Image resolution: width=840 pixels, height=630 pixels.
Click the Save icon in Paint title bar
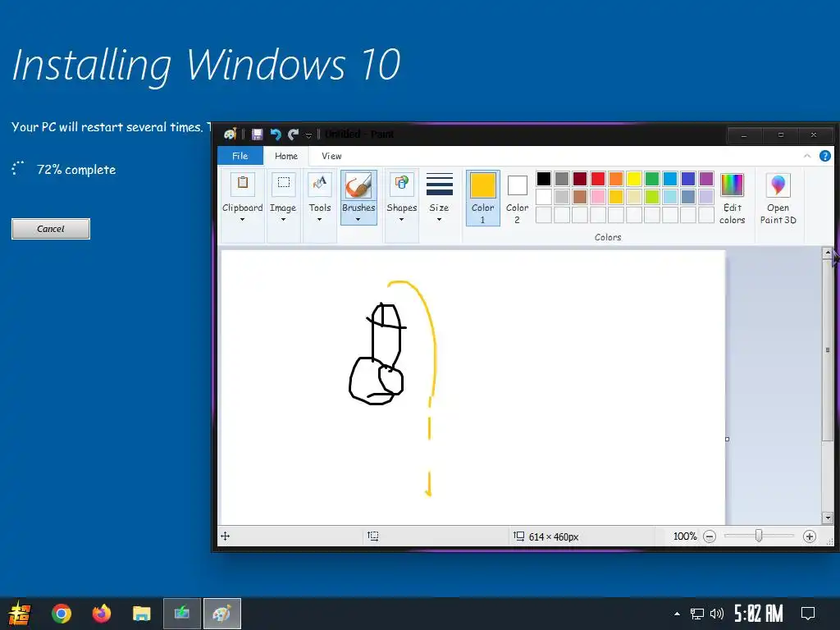[x=257, y=134]
